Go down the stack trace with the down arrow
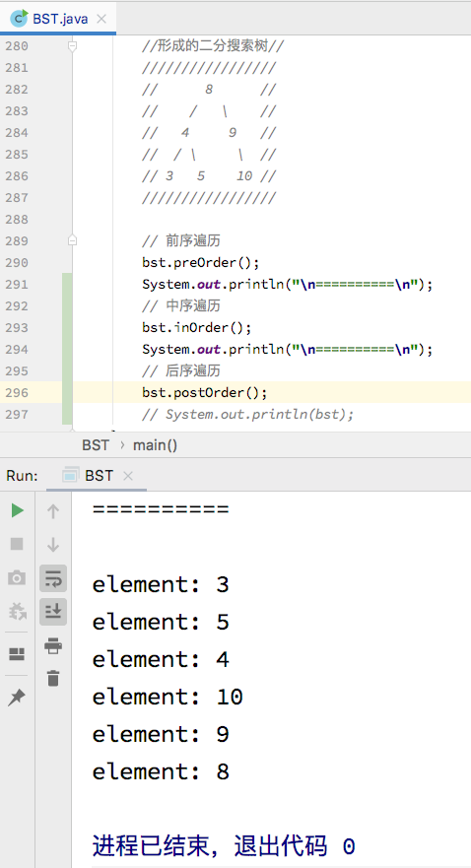Screen dimensions: 471x868 [x=53, y=544]
